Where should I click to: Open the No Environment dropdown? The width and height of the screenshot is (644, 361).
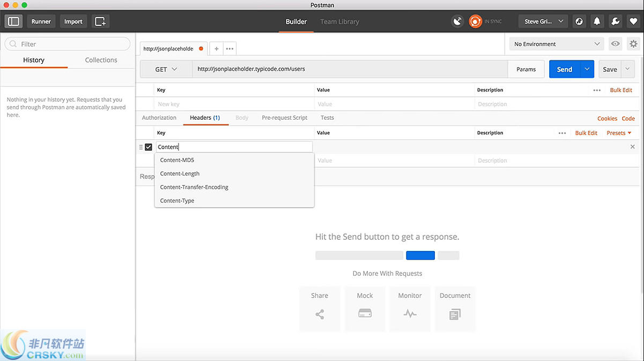click(x=557, y=44)
